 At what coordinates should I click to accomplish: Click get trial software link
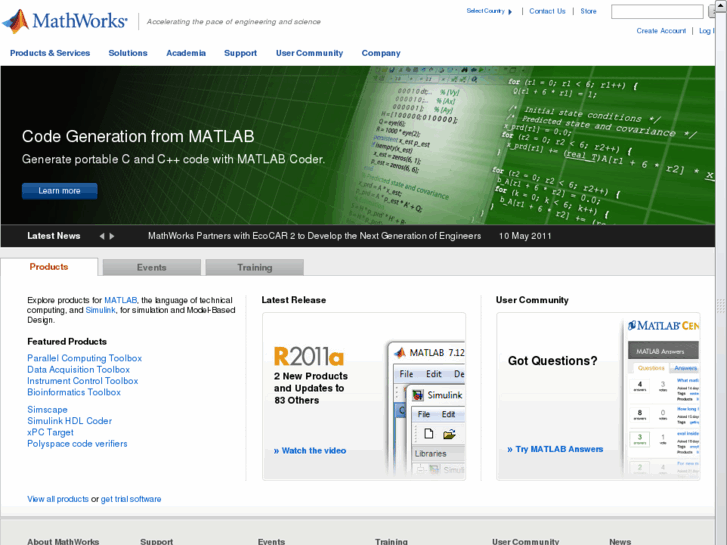coord(131,499)
